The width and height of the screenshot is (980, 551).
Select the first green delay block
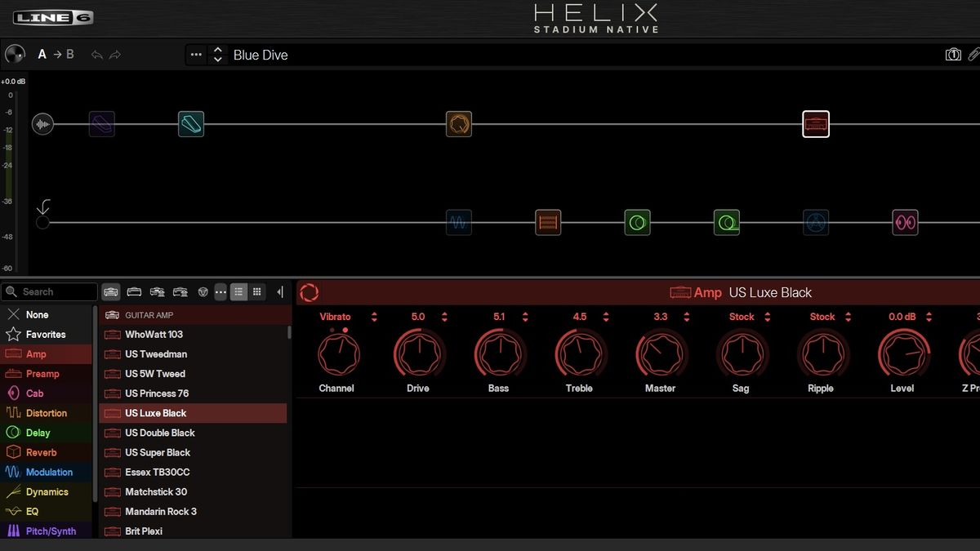[638, 222]
